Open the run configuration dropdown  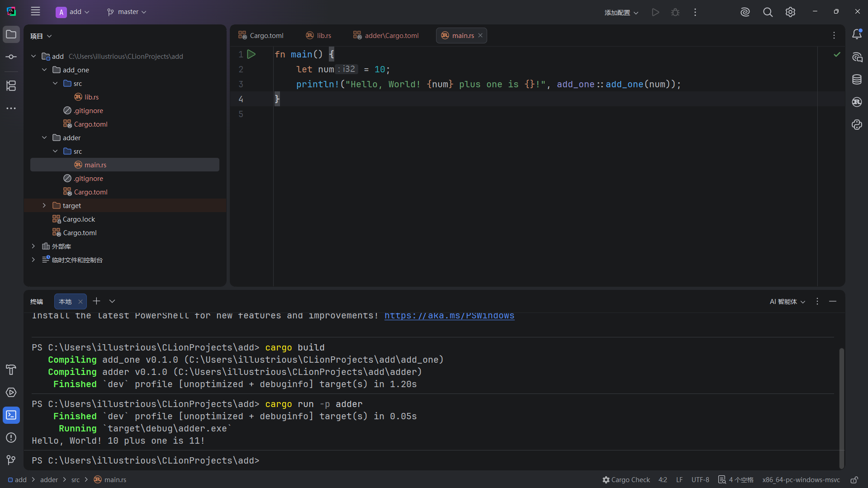(621, 12)
